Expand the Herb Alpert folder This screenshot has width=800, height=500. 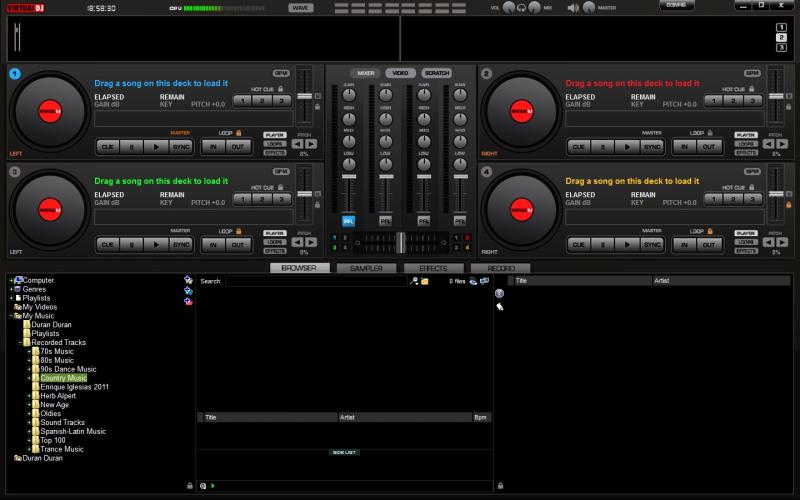click(29, 396)
